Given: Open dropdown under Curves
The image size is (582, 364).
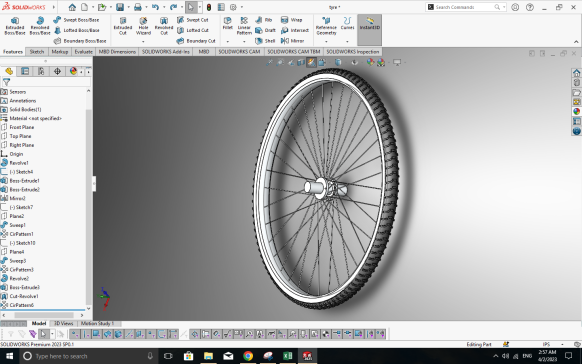Looking at the screenshot, I should point(347,41).
